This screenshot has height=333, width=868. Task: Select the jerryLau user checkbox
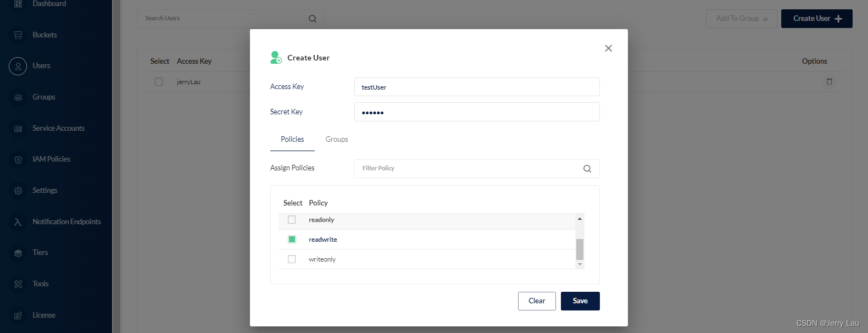tap(159, 82)
